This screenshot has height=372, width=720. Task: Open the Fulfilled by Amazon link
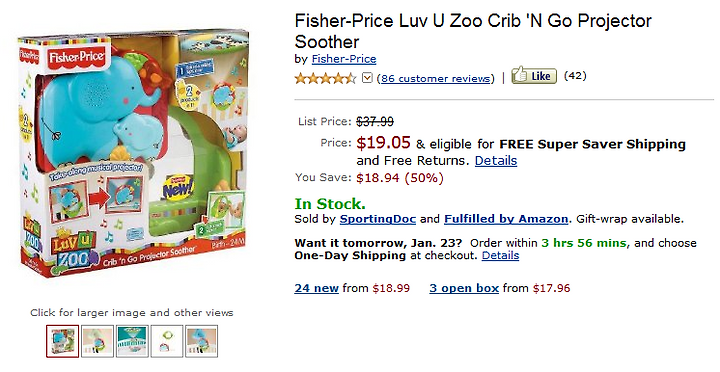tap(506, 219)
